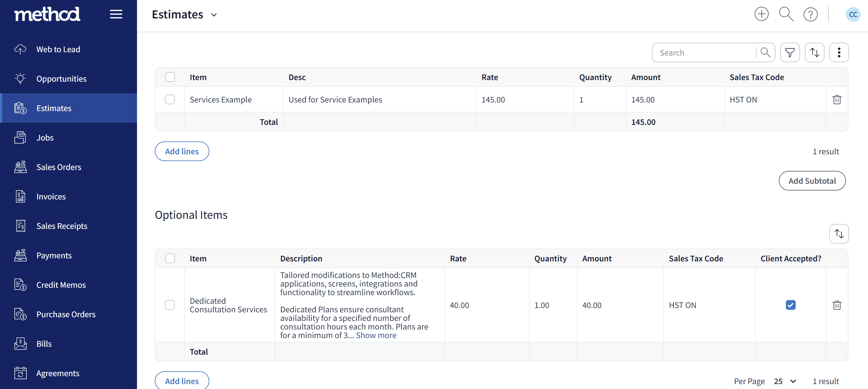Open the CC user avatar menu
Image resolution: width=868 pixels, height=389 pixels.
tap(853, 14)
